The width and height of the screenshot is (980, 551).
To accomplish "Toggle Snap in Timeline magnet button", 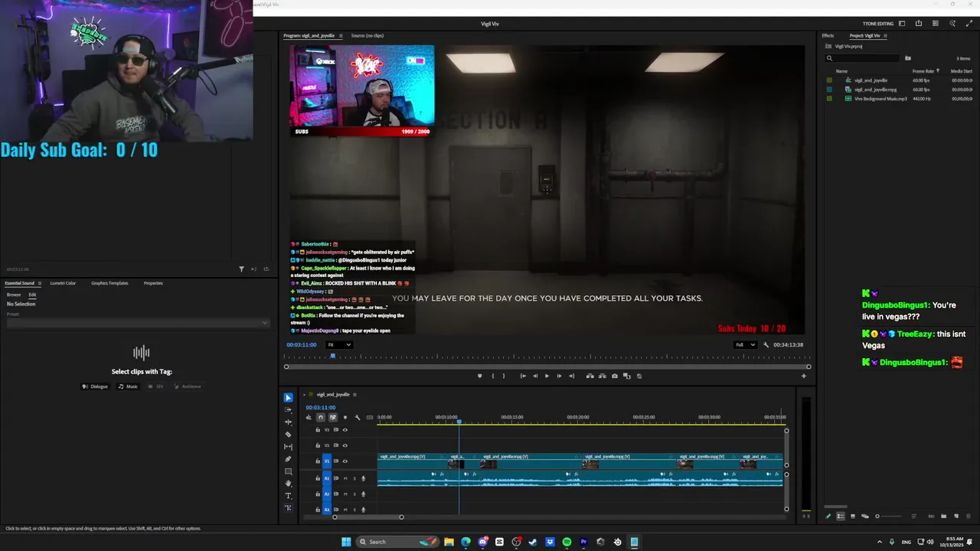I will point(321,417).
